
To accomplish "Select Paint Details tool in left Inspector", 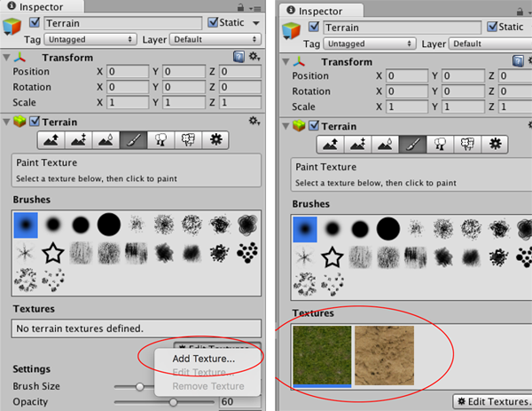I will click(x=188, y=140).
